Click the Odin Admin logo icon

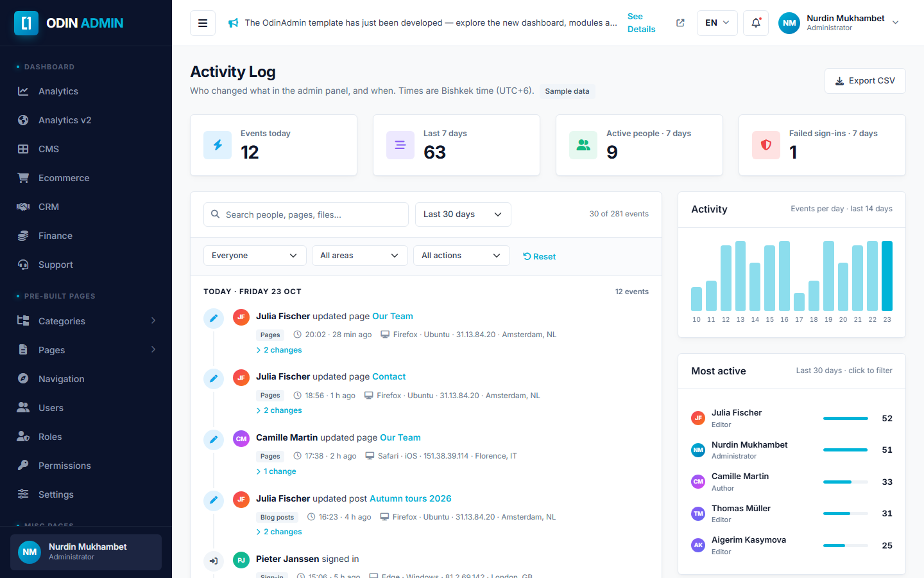coord(26,23)
